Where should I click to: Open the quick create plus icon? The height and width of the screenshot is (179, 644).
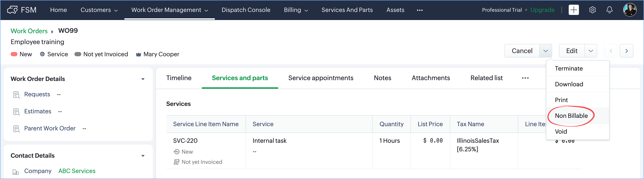pyautogui.click(x=574, y=10)
